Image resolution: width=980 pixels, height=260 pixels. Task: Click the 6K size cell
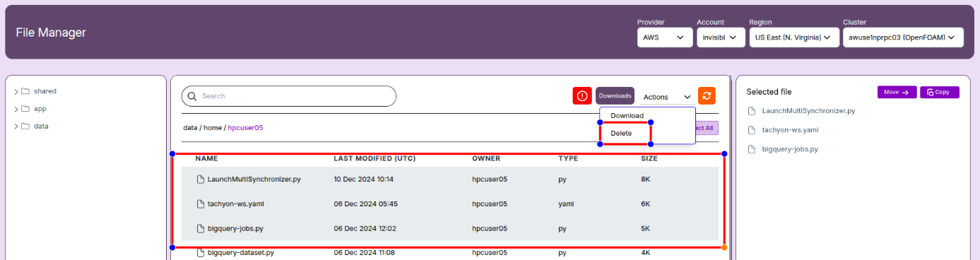[x=646, y=204]
